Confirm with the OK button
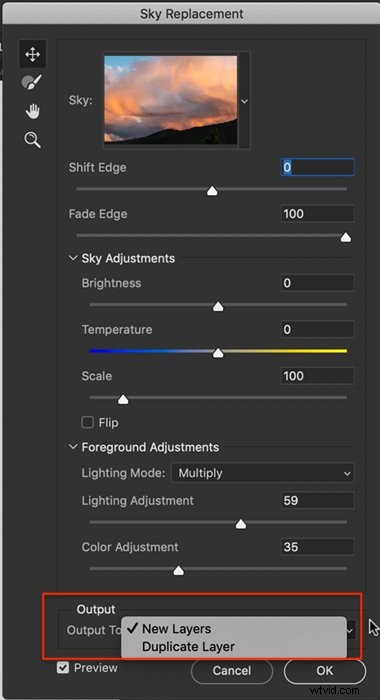Screen dimensions: 380x700 325,671
